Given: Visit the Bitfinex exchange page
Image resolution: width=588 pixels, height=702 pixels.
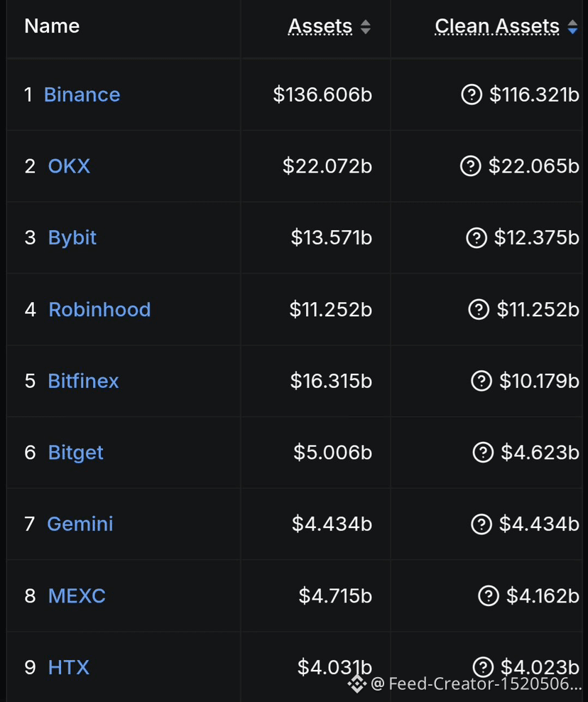Looking at the screenshot, I should pyautogui.click(x=83, y=381).
